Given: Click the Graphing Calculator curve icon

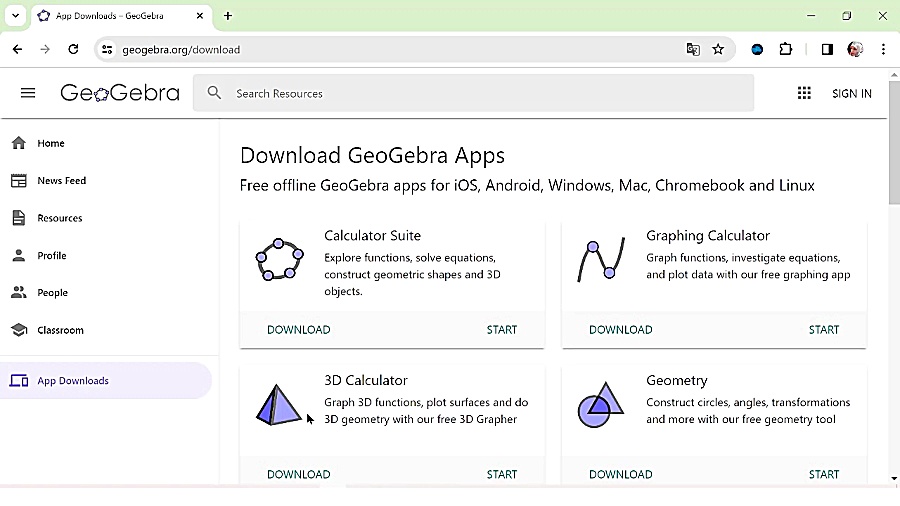Looking at the screenshot, I should click(x=601, y=260).
